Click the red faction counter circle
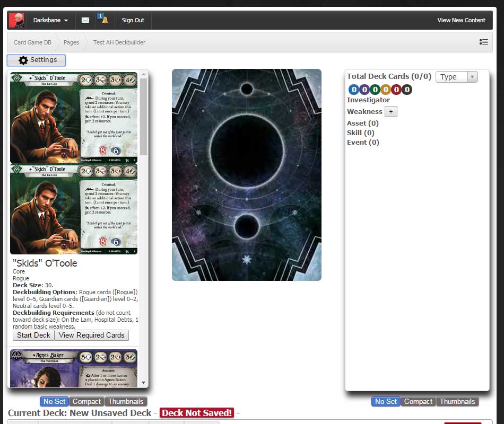The height and width of the screenshot is (424, 504). click(396, 90)
